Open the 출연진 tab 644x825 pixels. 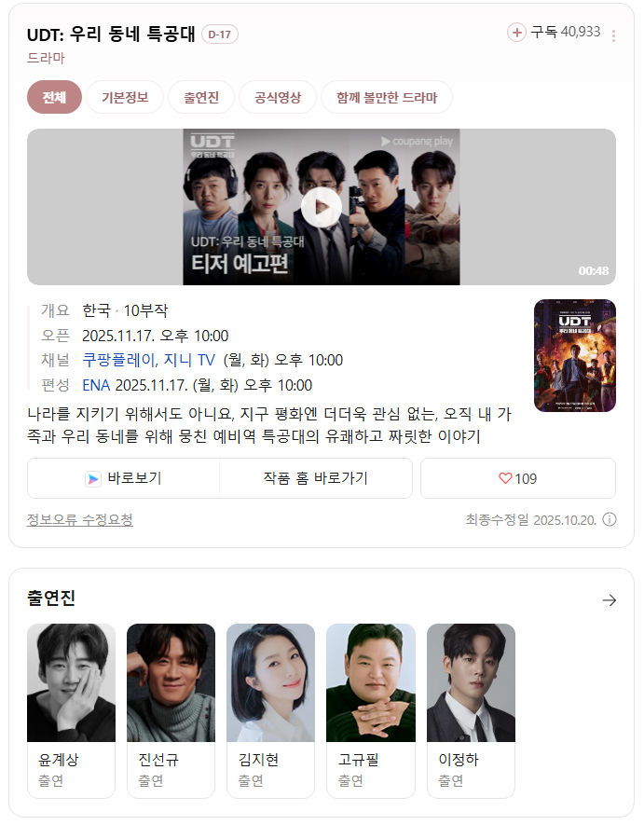point(201,97)
